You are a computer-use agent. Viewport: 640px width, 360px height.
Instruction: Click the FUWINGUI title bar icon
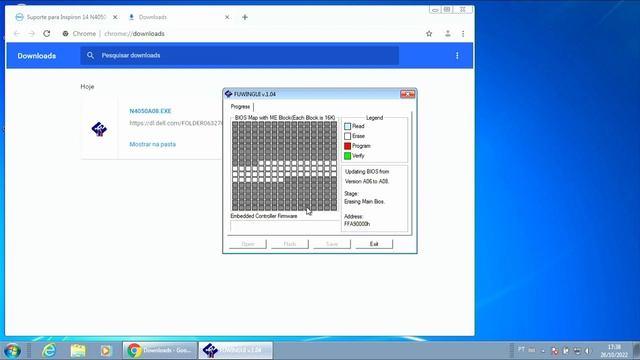click(x=229, y=94)
